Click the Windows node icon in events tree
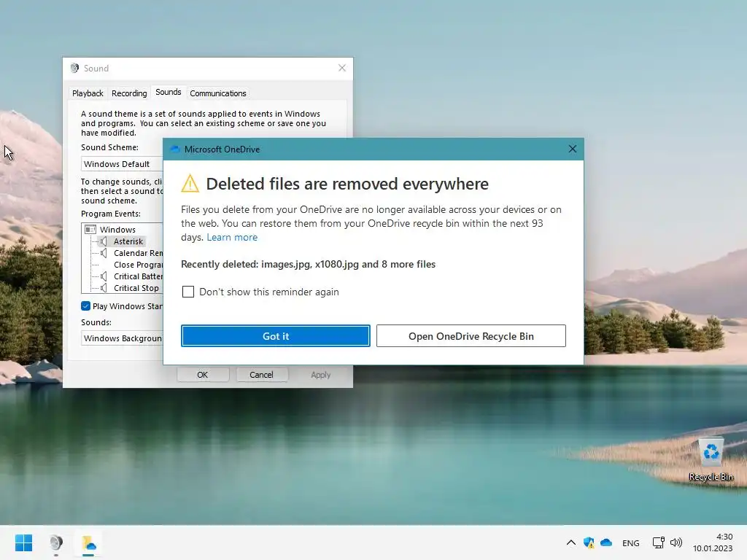This screenshot has height=560, width=747. coord(90,230)
